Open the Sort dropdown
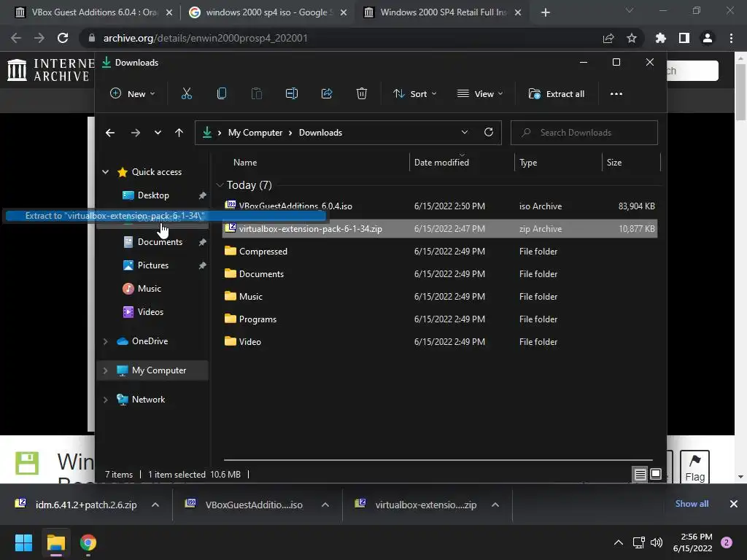 pyautogui.click(x=414, y=94)
